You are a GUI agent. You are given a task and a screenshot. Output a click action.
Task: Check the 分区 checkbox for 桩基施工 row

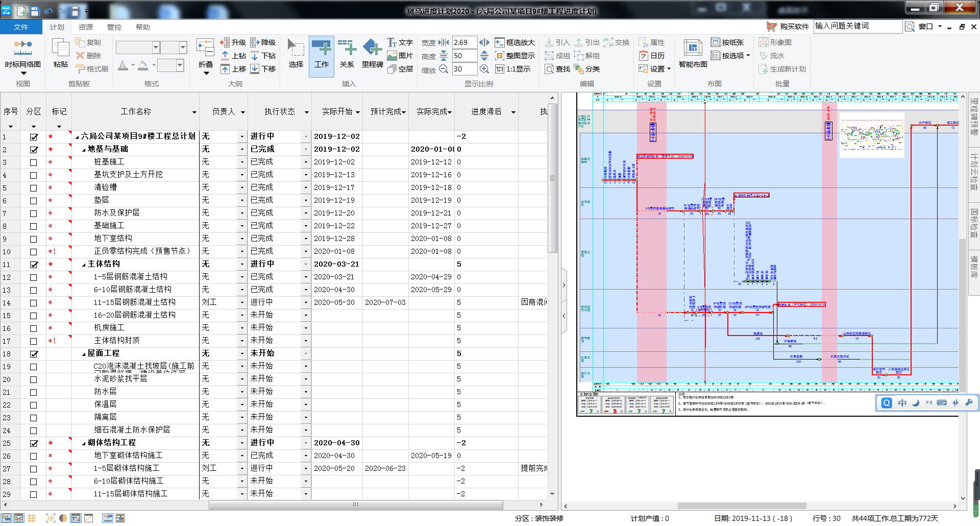[34, 162]
